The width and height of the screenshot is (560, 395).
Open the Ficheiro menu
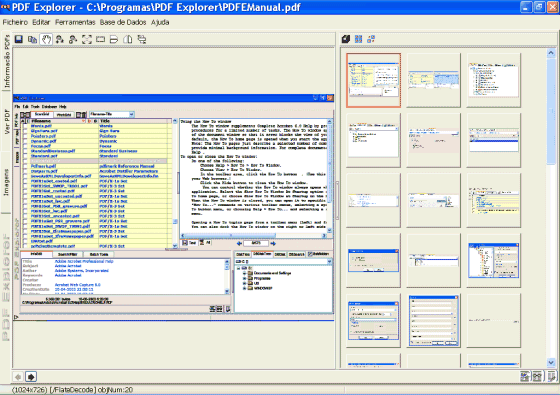point(15,22)
